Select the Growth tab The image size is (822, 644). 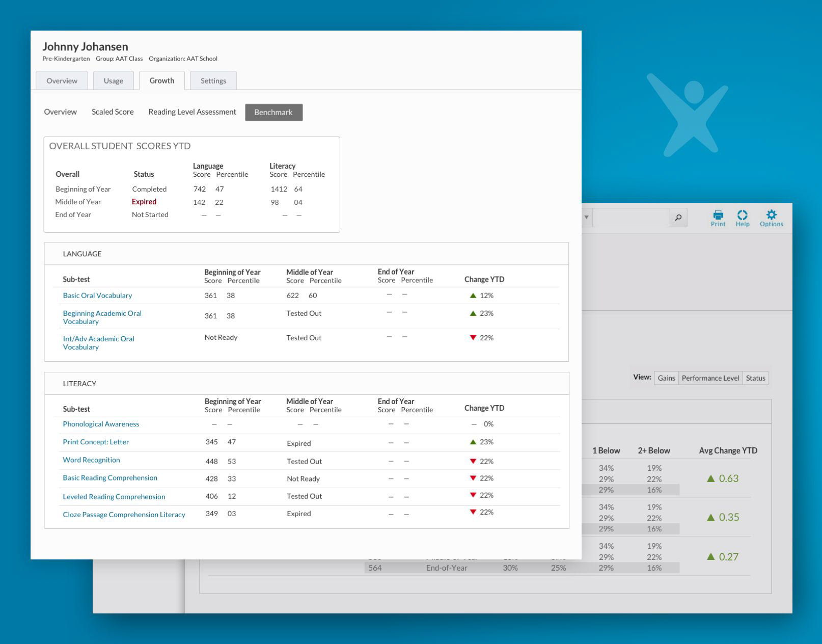(162, 81)
